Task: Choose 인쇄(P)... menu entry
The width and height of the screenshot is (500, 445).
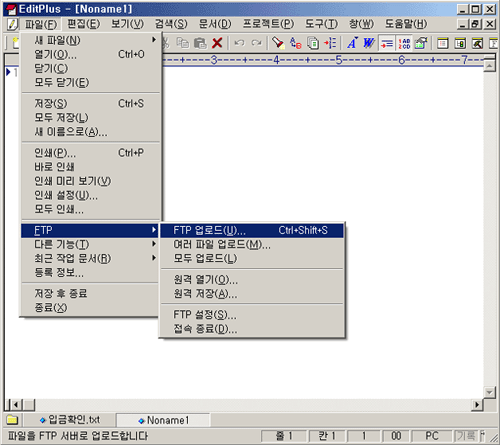Action: click(91, 153)
